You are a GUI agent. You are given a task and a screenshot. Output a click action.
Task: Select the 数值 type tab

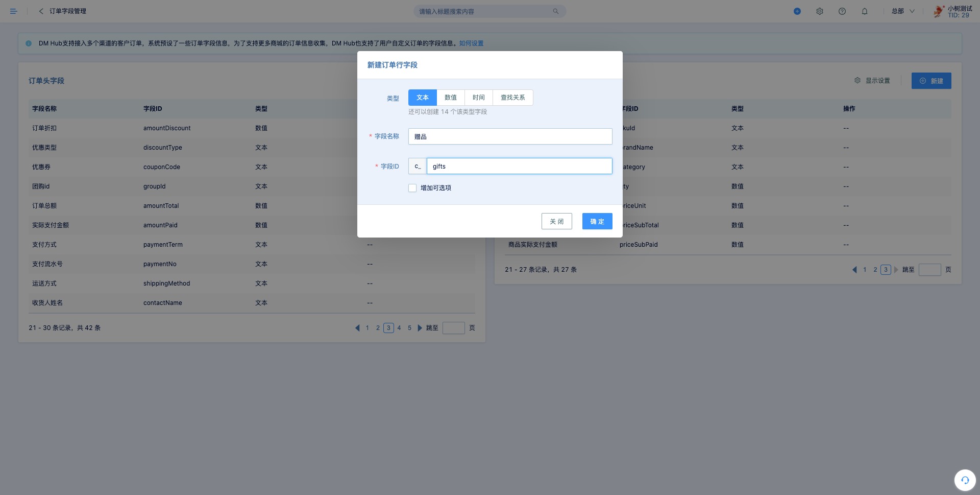(451, 98)
